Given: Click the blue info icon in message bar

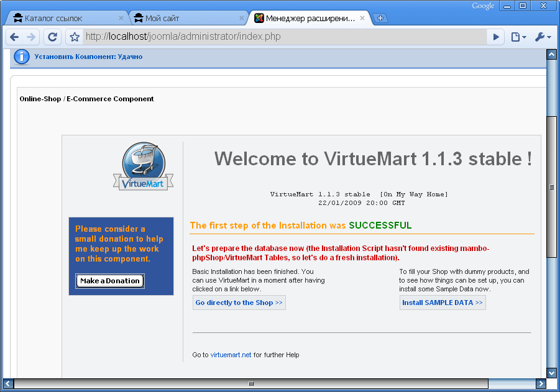Looking at the screenshot, I should pyautogui.click(x=21, y=57).
